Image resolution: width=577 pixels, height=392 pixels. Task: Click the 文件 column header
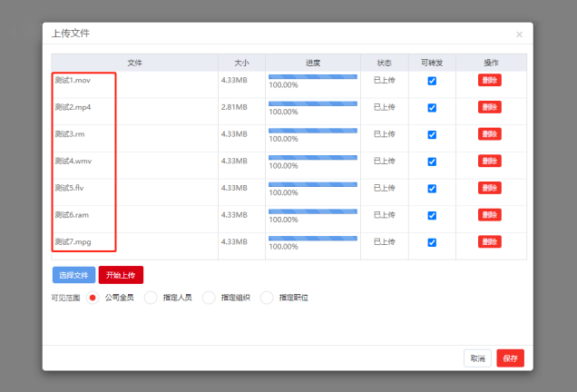pyautogui.click(x=134, y=63)
